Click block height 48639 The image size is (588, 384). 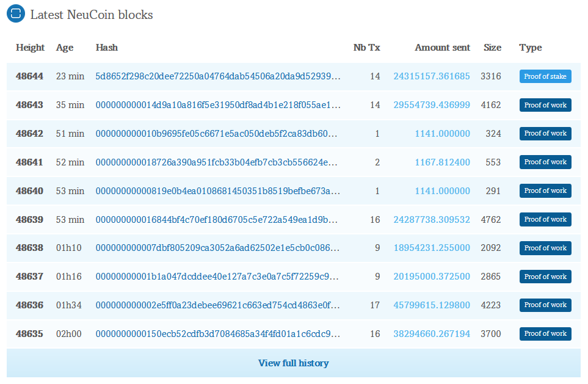(x=30, y=219)
